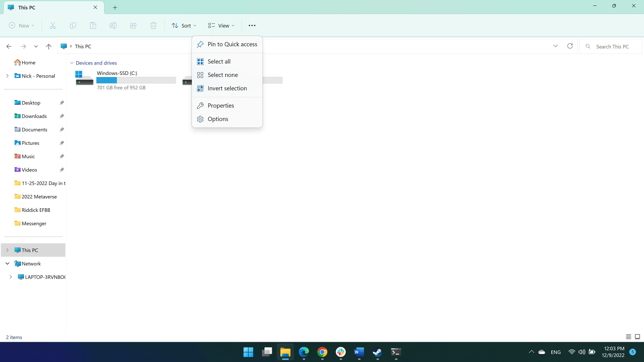Switch to large icons view in status bar
Screen dimensions: 644x362
click(x=637, y=337)
